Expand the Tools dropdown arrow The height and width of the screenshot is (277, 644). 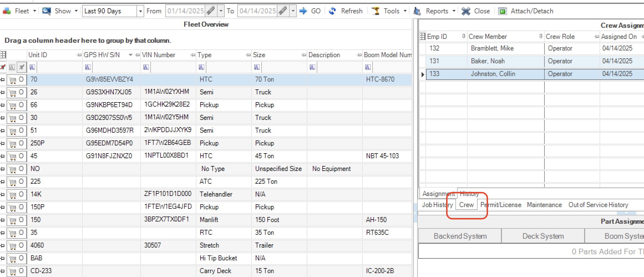405,11
